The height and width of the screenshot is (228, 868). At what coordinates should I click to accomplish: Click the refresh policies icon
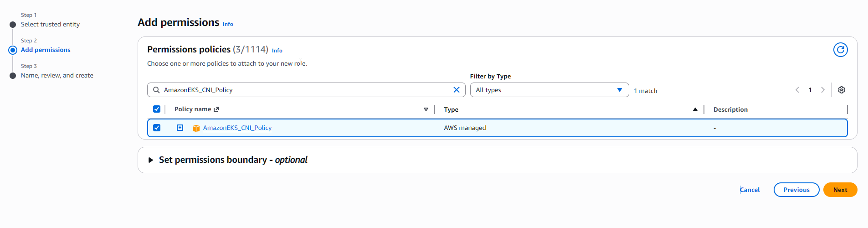click(840, 50)
